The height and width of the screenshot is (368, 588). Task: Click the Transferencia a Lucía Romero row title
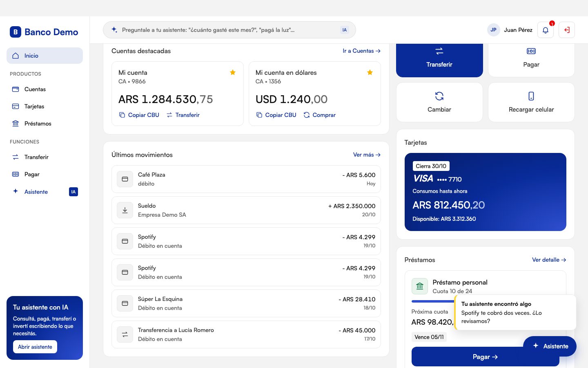[x=176, y=330]
